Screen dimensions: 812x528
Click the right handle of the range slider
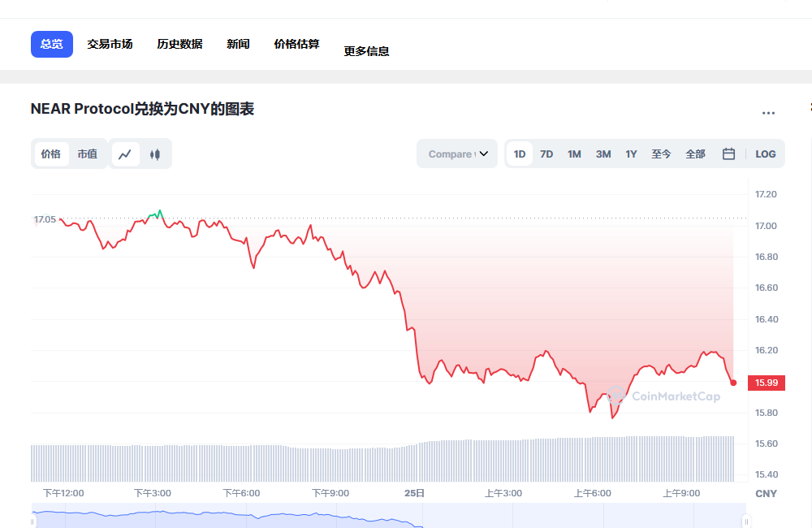[746, 522]
